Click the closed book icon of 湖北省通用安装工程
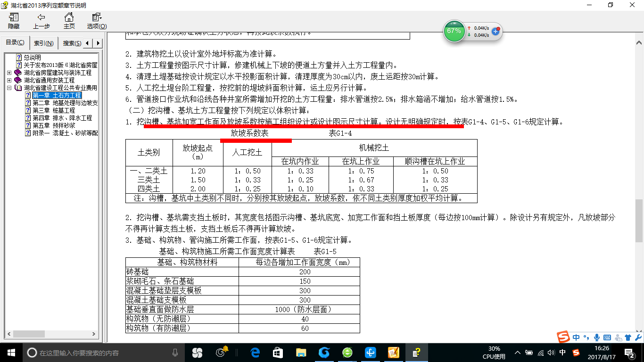644x362 pixels. [x=18, y=80]
